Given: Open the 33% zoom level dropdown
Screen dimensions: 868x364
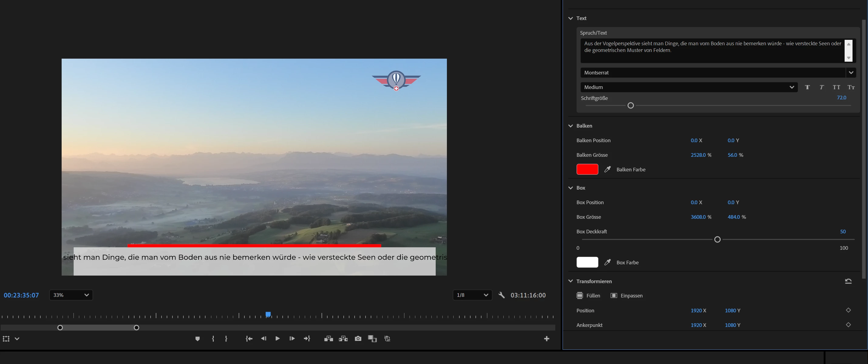Looking at the screenshot, I should point(71,295).
